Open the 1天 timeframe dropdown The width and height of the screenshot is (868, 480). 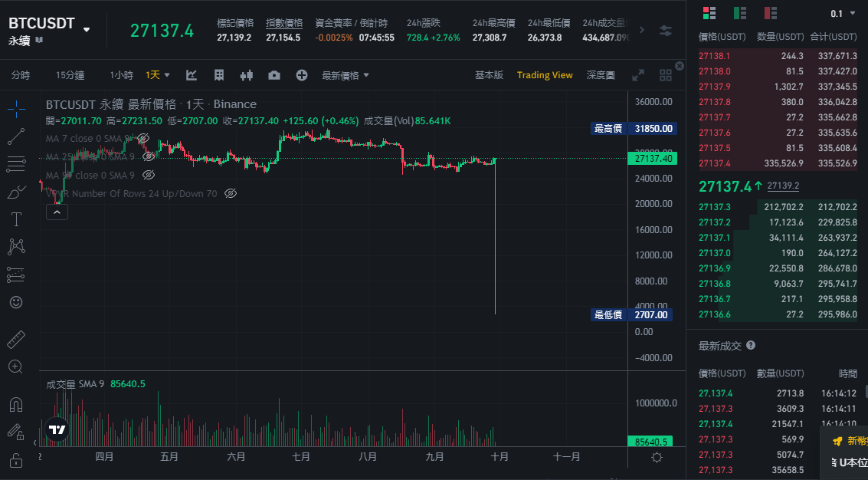pyautogui.click(x=158, y=75)
